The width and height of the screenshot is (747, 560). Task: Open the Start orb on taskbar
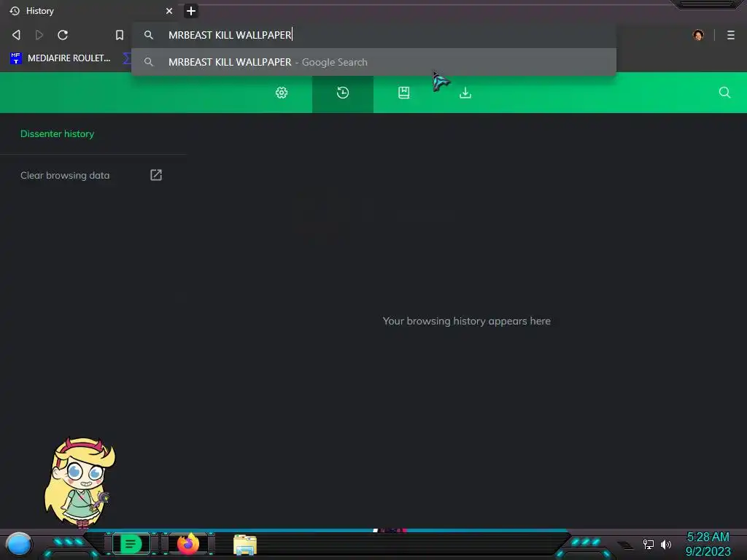pos(18,544)
